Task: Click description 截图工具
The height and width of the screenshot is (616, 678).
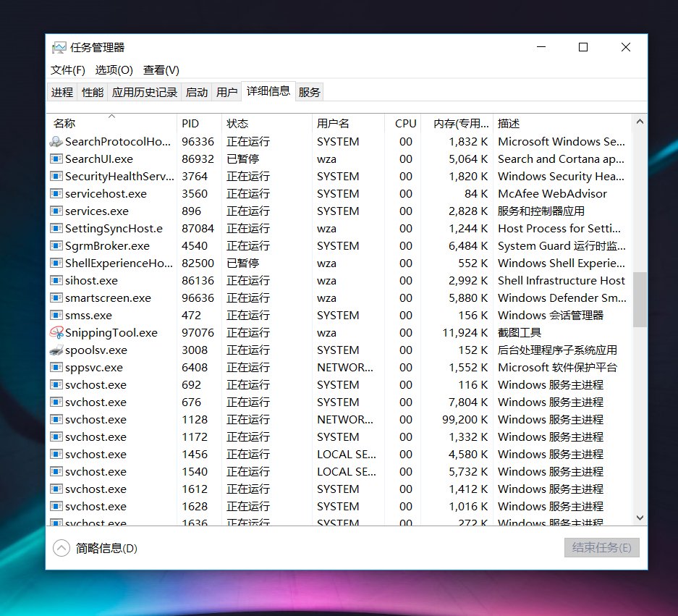Action: (520, 333)
